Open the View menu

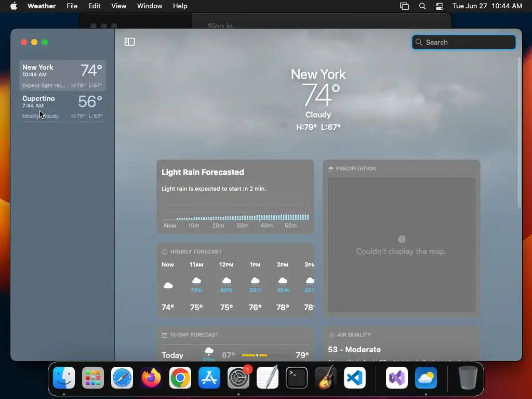tap(119, 6)
